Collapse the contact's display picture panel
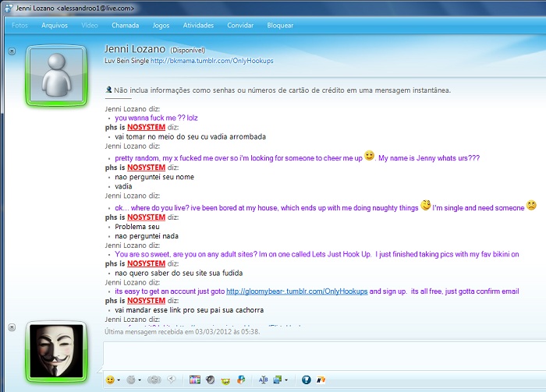The height and width of the screenshot is (392, 546). point(12,51)
